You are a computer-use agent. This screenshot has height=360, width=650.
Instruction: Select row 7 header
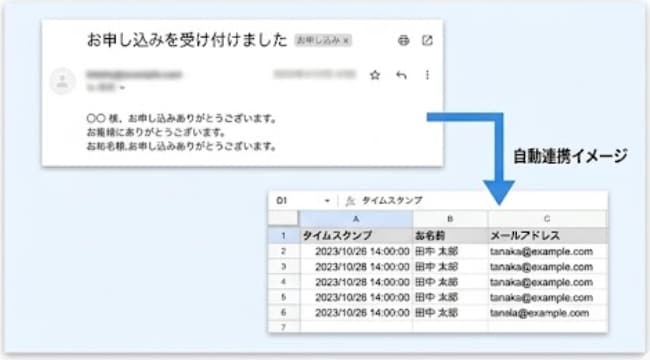[x=284, y=327]
